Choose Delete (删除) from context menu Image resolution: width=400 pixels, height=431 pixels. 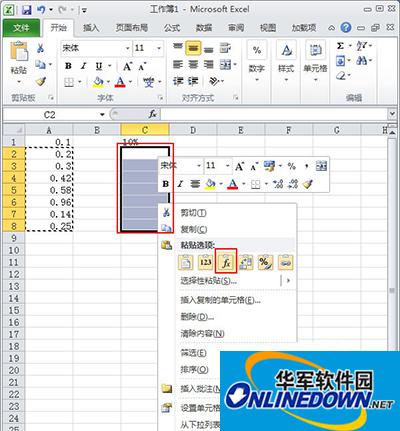[227, 317]
